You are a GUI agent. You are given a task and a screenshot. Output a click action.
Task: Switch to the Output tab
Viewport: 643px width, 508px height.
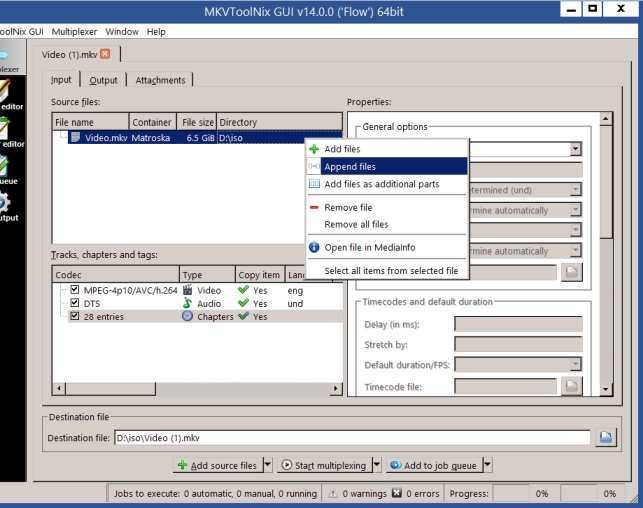[x=103, y=80]
